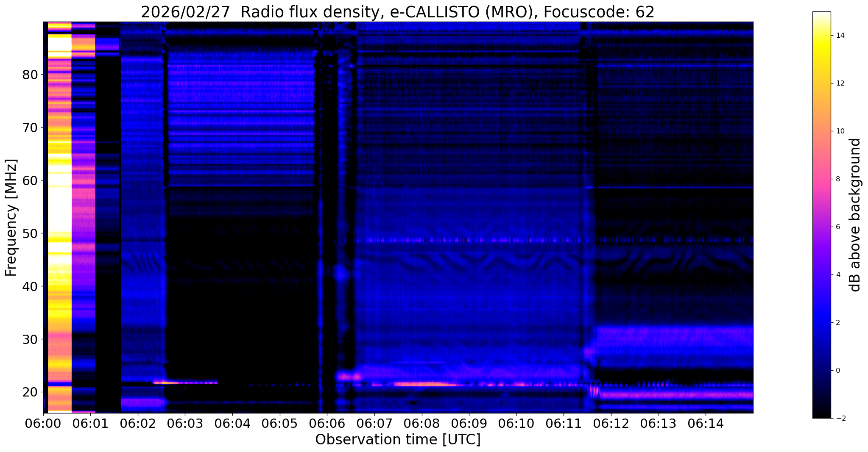
Task: Click the 20 MHz frequency label
Action: point(30,392)
